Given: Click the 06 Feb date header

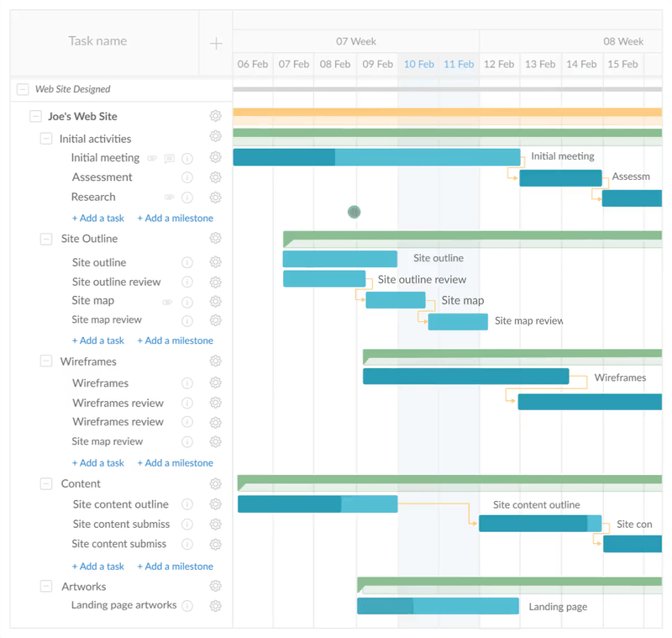Looking at the screenshot, I should click(253, 65).
